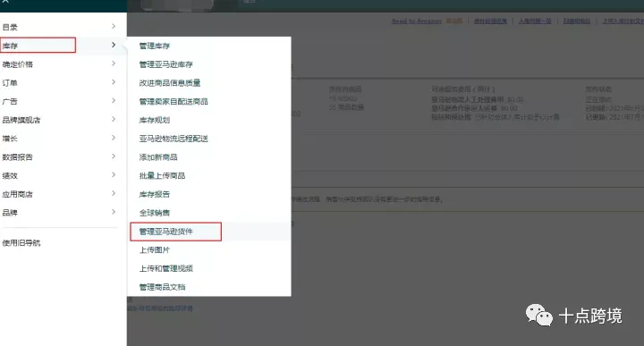Expand the chevron next to 目录
This screenshot has width=644, height=346.
coord(114,26)
